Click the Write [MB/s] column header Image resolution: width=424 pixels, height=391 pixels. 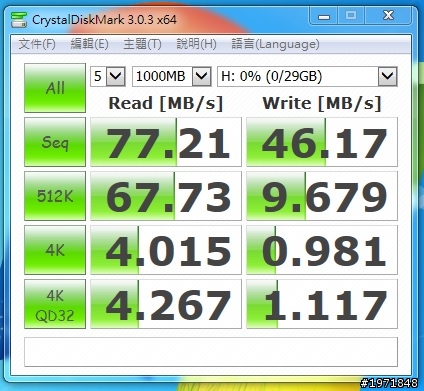point(322,103)
